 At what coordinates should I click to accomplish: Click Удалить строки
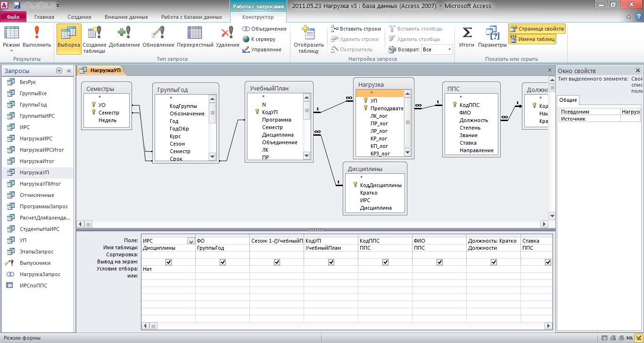355,39
